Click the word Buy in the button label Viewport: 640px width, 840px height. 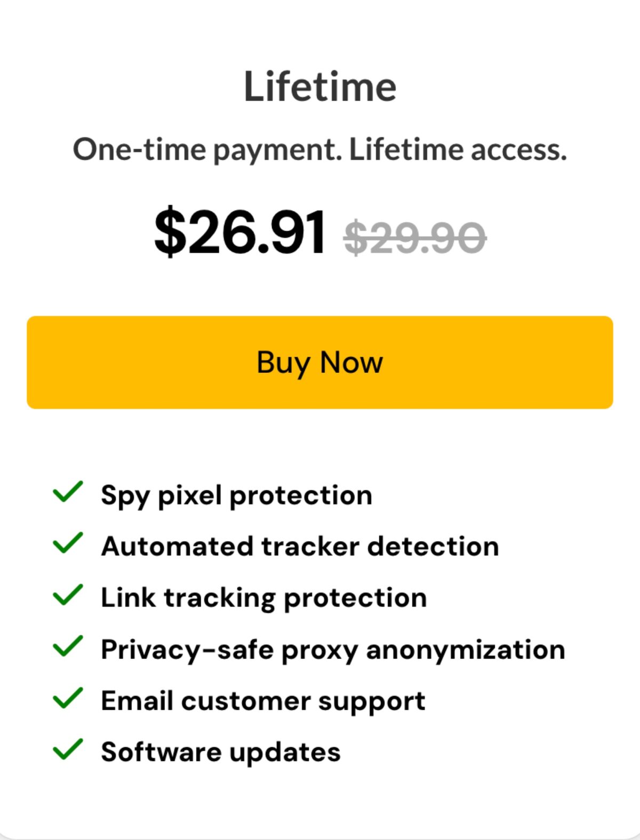283,364
